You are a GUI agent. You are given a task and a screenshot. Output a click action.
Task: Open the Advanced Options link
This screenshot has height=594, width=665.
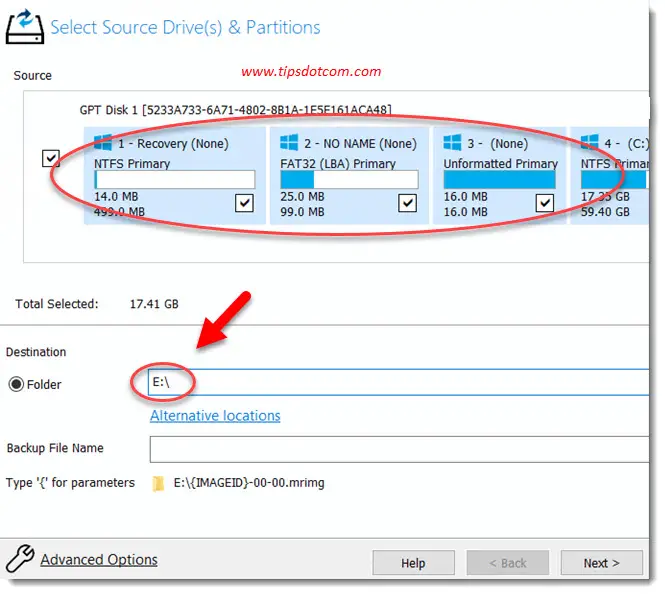click(x=99, y=560)
